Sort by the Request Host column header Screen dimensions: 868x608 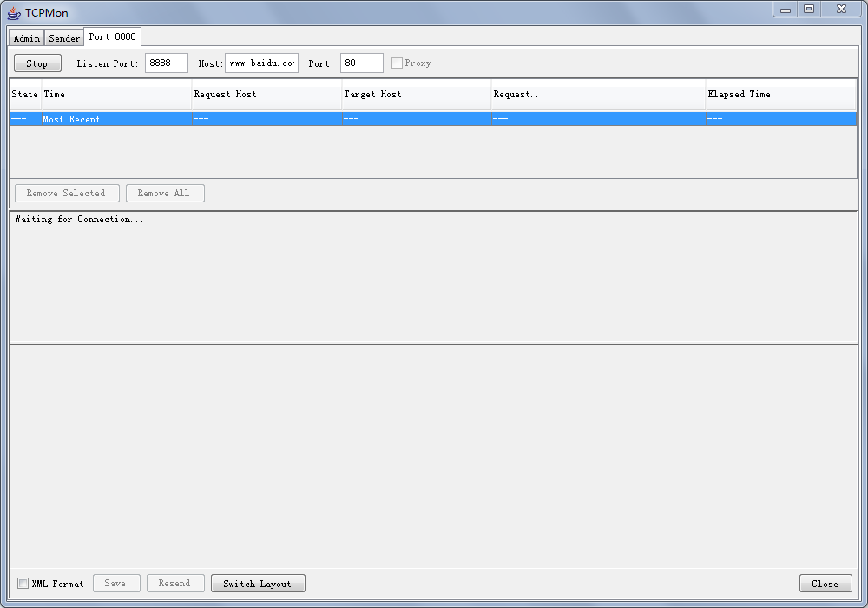266,95
